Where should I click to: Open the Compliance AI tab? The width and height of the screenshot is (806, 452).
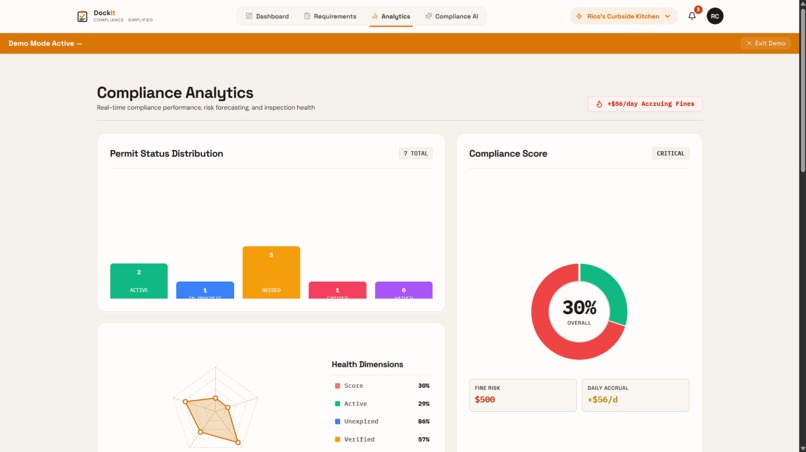coord(452,16)
